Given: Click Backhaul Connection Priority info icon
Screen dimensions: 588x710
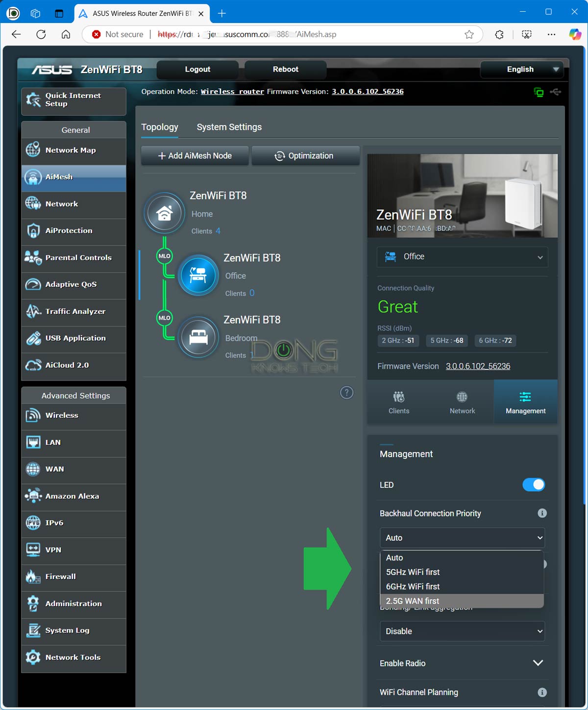Looking at the screenshot, I should tap(542, 513).
